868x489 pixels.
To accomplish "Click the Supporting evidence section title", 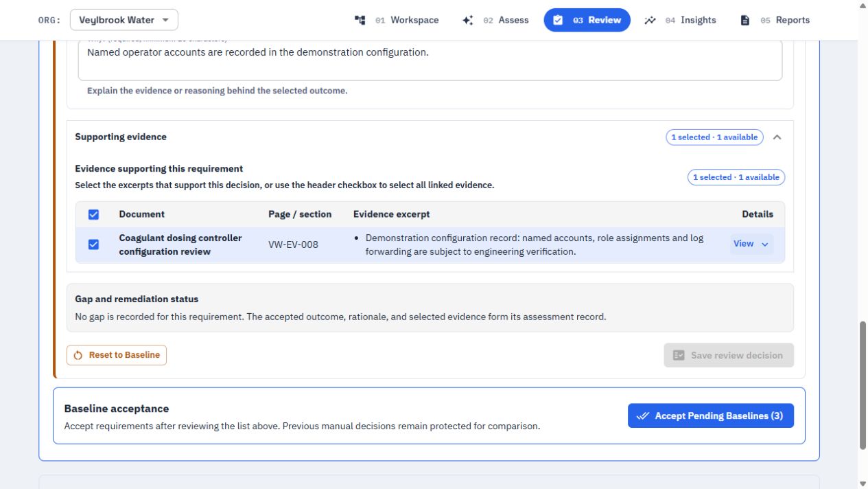I will 121,137.
